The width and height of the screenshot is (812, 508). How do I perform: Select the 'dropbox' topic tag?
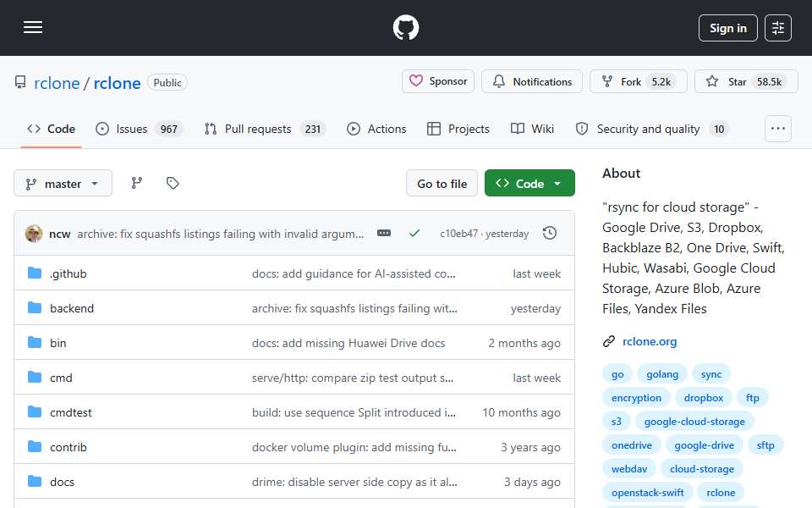pyautogui.click(x=703, y=398)
